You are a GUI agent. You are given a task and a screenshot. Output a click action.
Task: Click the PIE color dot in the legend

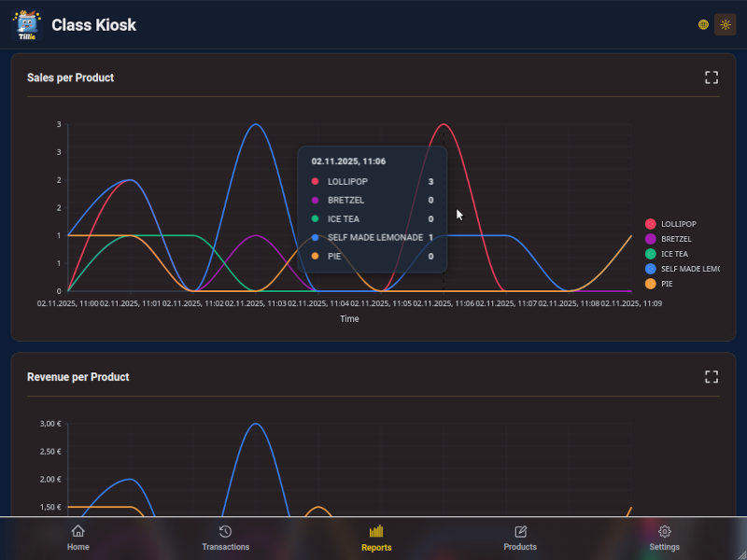click(x=650, y=283)
